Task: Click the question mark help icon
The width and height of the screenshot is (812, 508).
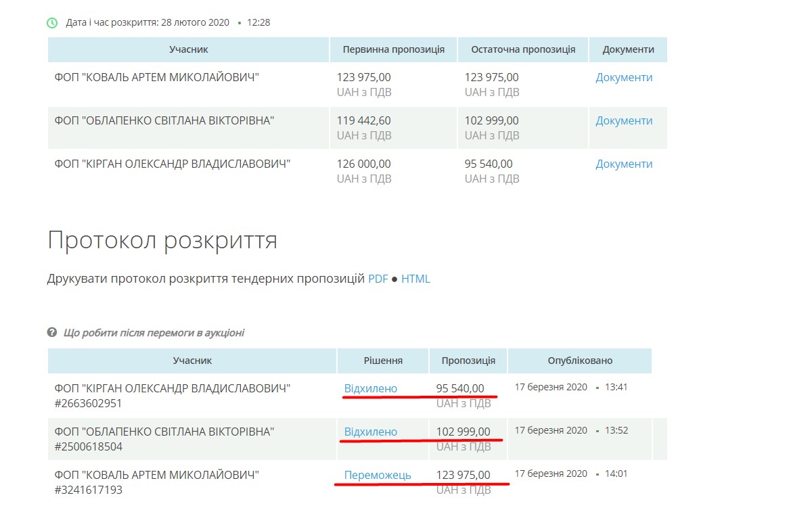Action: [x=52, y=333]
